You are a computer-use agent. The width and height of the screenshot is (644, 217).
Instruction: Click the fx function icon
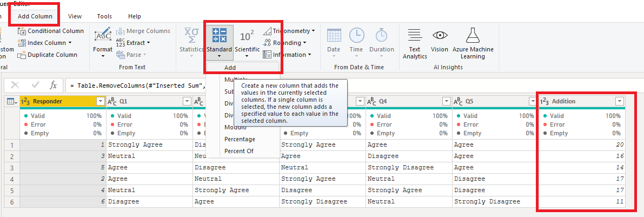coord(54,85)
